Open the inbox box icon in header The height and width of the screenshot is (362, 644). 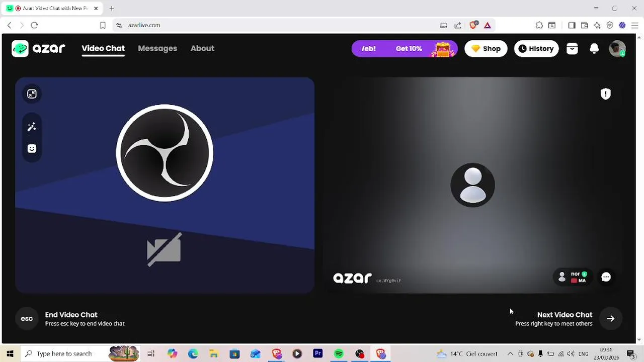572,48
